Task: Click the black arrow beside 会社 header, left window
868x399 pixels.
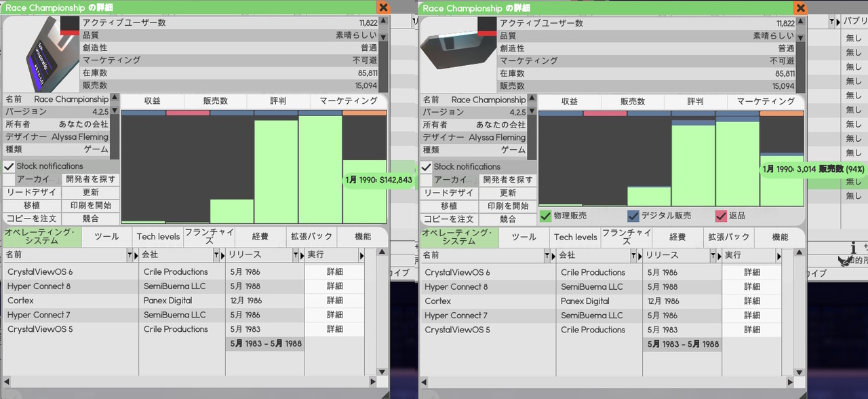Action: (222, 255)
